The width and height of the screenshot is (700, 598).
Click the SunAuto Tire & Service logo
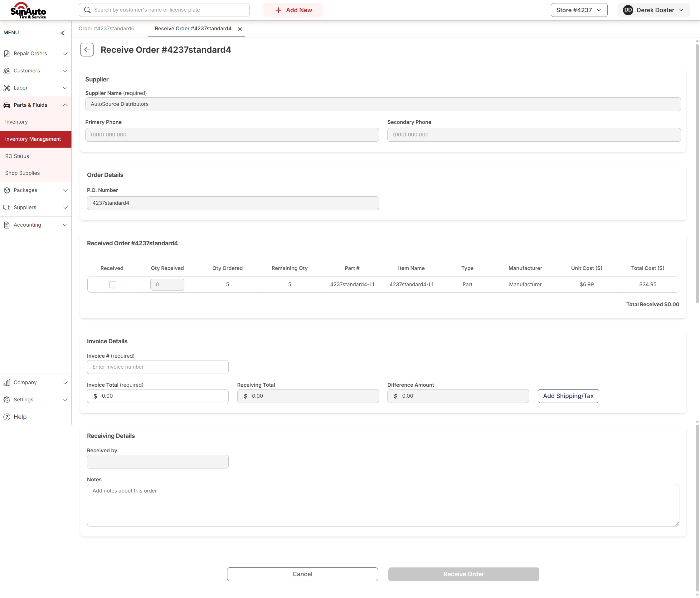(28, 11)
